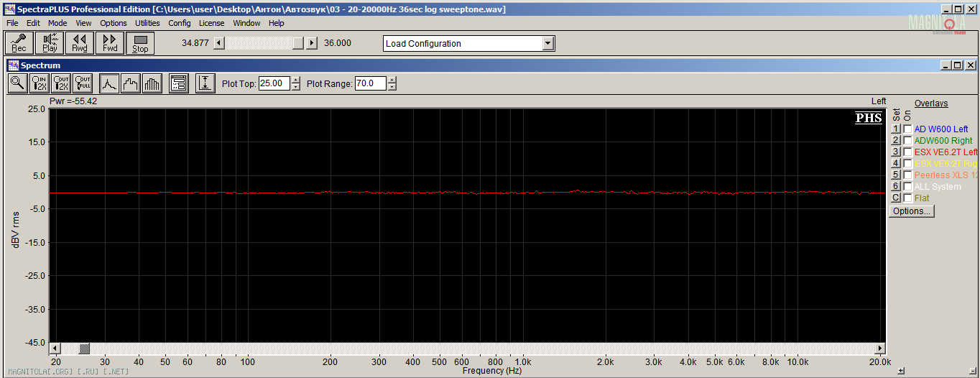
Task: Switch to bar graph plot mode
Action: pyautogui.click(x=152, y=83)
